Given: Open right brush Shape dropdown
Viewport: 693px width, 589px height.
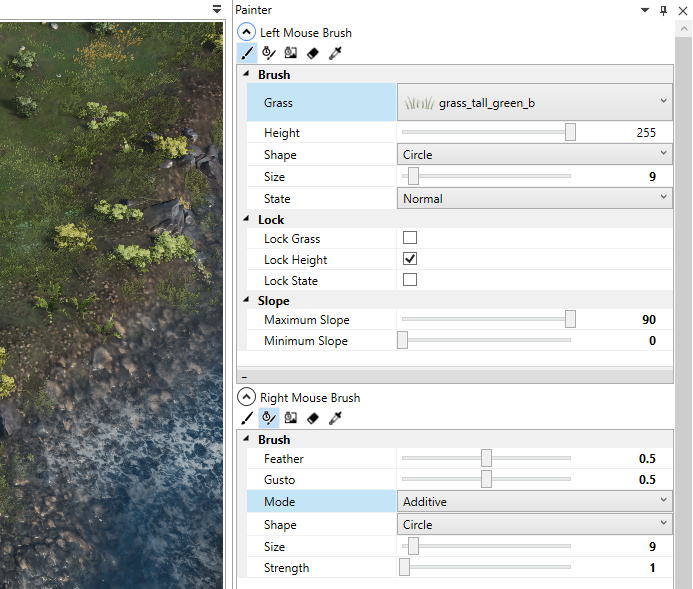Looking at the screenshot, I should click(x=535, y=524).
